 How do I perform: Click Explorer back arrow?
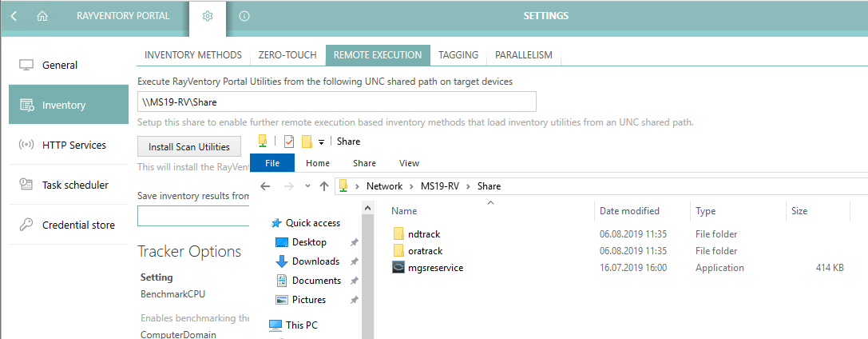click(265, 186)
